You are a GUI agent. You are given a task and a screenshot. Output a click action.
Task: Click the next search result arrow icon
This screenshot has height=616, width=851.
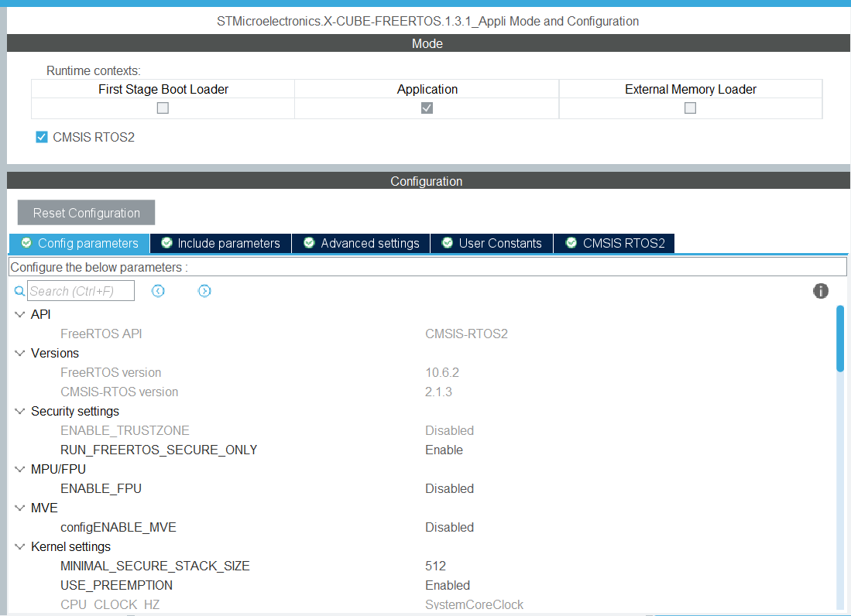[204, 290]
